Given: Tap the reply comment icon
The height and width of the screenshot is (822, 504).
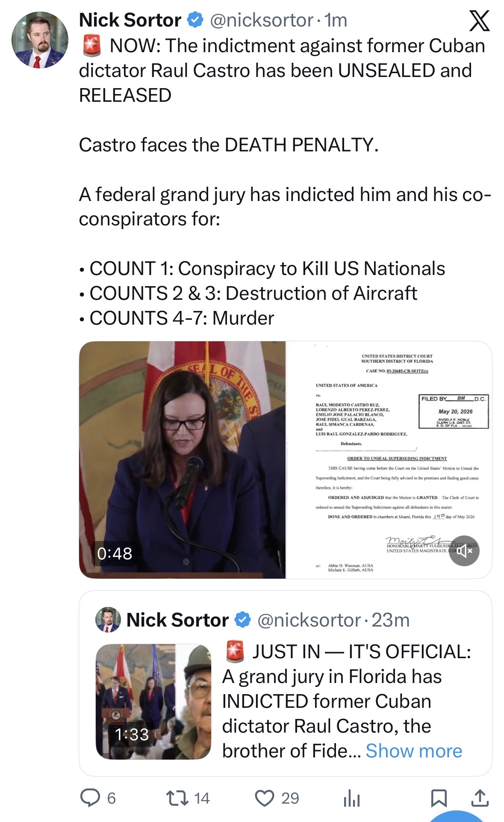Looking at the screenshot, I should pos(90,798).
